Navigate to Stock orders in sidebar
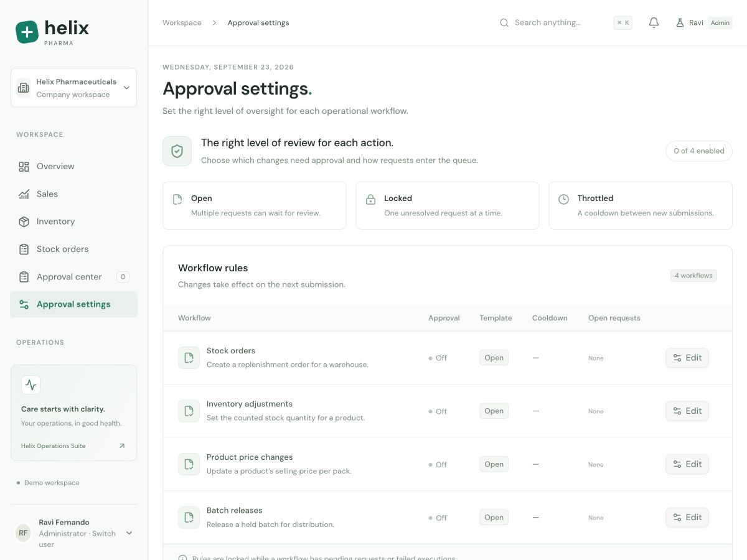Viewport: 747px width, 560px height. pos(73,249)
